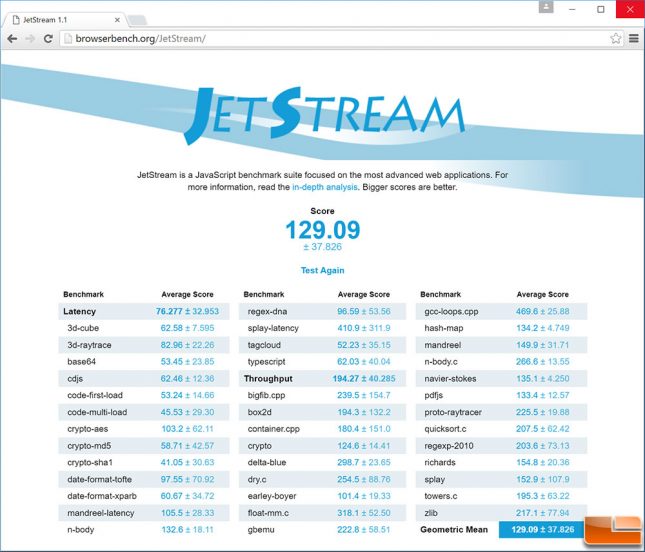Viewport: 645px width, 552px height.
Task: Select the 129.09 overall score
Action: [x=322, y=230]
